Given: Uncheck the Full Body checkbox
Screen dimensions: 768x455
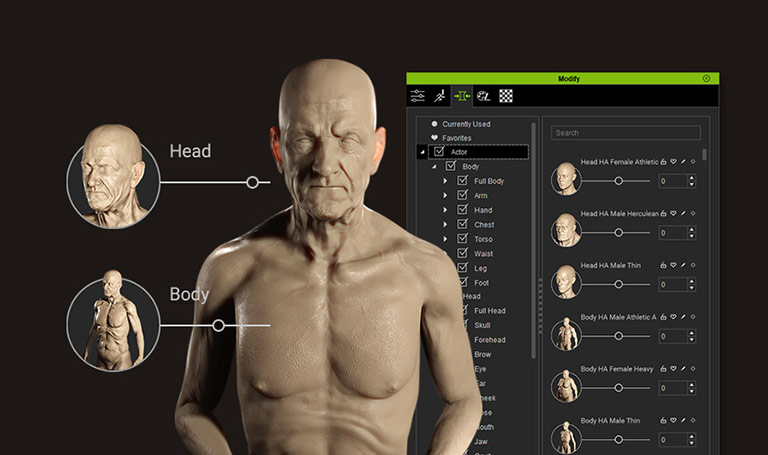Looking at the screenshot, I should point(462,181).
